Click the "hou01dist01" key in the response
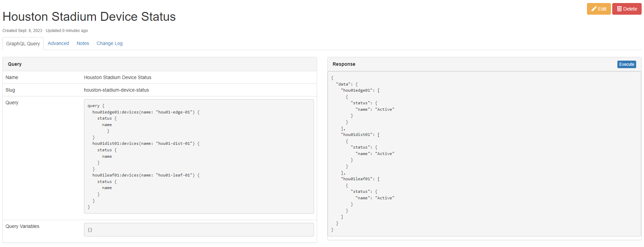644x247 pixels. (x=357, y=135)
